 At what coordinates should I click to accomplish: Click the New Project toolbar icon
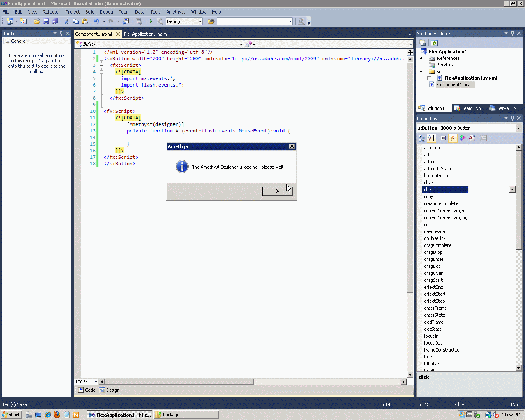[x=10, y=21]
